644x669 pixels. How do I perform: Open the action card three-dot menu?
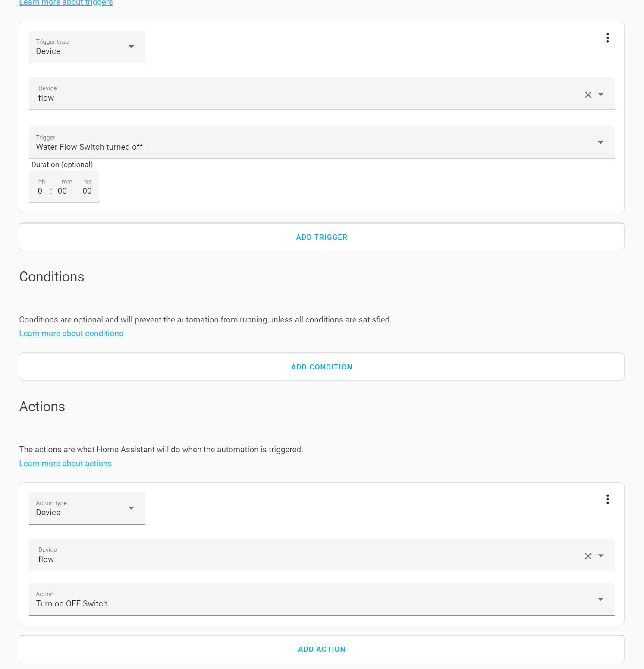point(607,499)
